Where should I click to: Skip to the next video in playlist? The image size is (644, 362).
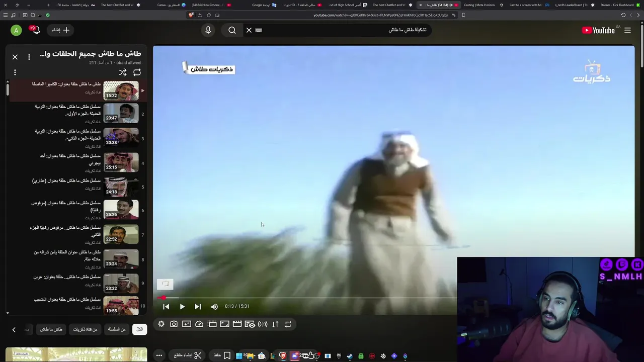pos(198,306)
